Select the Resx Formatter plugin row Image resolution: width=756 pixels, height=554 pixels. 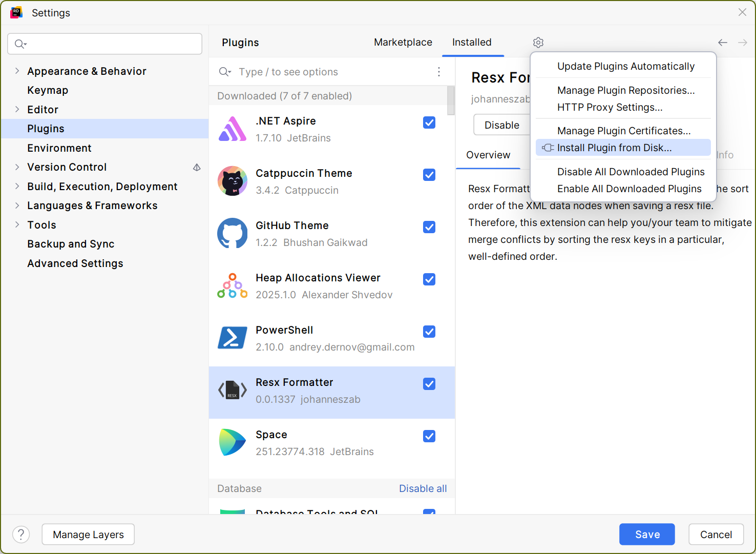(x=331, y=393)
